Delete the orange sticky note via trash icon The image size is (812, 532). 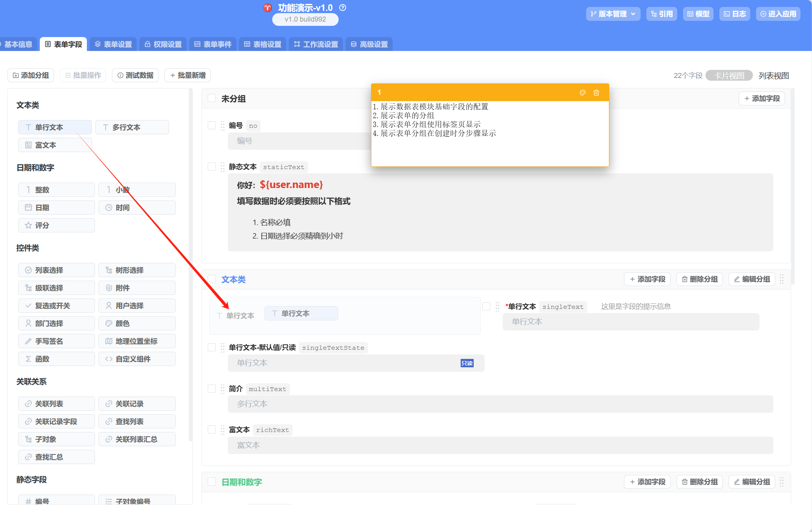[596, 93]
